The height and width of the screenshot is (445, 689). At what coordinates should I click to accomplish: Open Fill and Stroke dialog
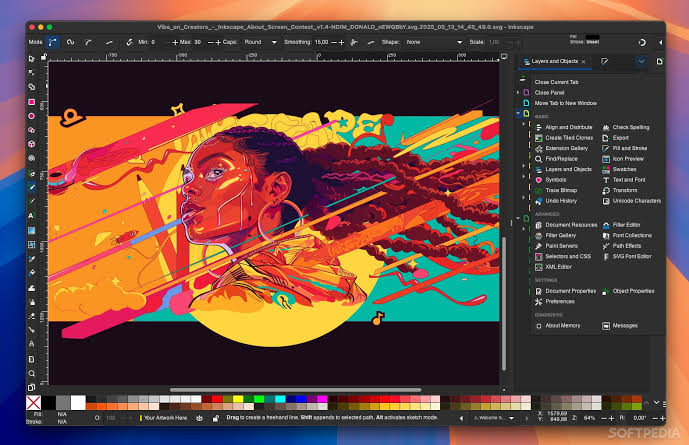point(625,148)
